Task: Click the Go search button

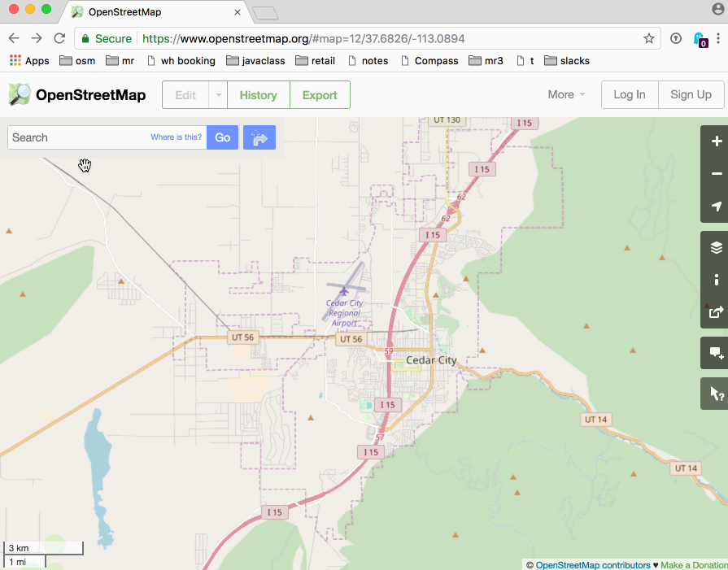Action: coord(222,137)
